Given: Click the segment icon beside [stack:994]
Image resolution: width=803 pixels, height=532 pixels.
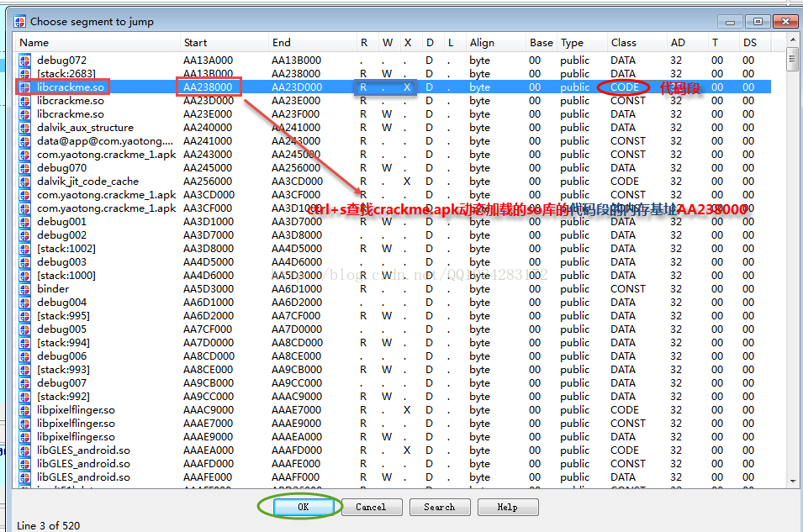Looking at the screenshot, I should (x=24, y=343).
